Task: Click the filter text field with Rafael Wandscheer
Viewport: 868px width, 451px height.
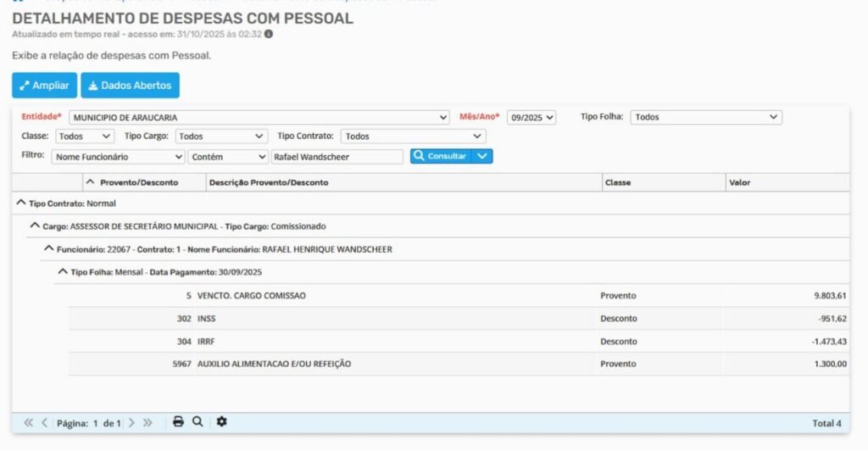Action: (337, 157)
